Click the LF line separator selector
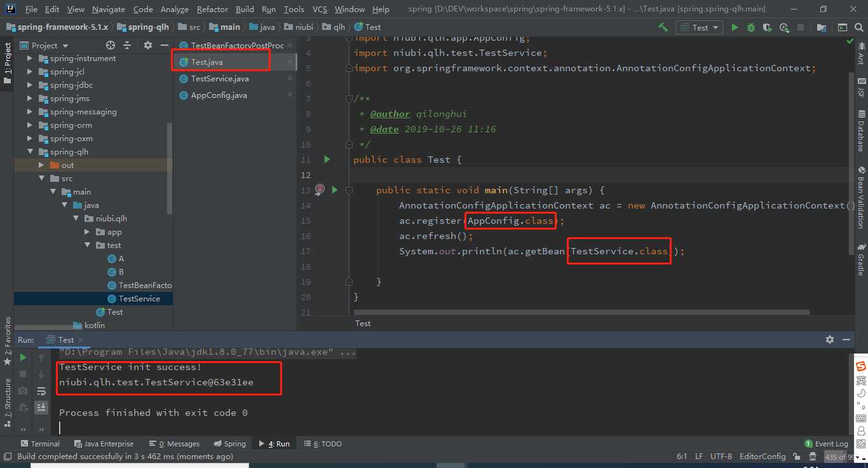868x468 pixels. coord(699,457)
